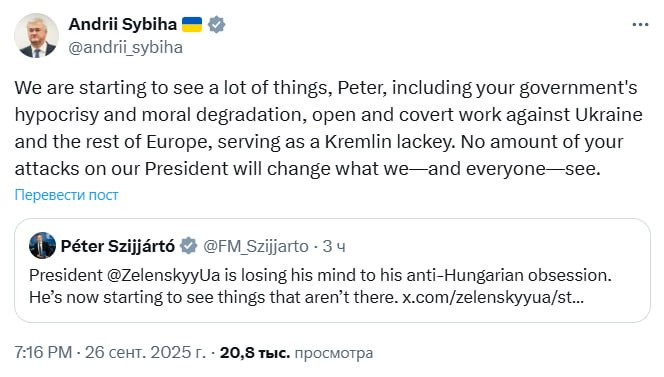Open the @andrii_sybiha handle link
The height and width of the screenshot is (377, 664).
[125, 47]
